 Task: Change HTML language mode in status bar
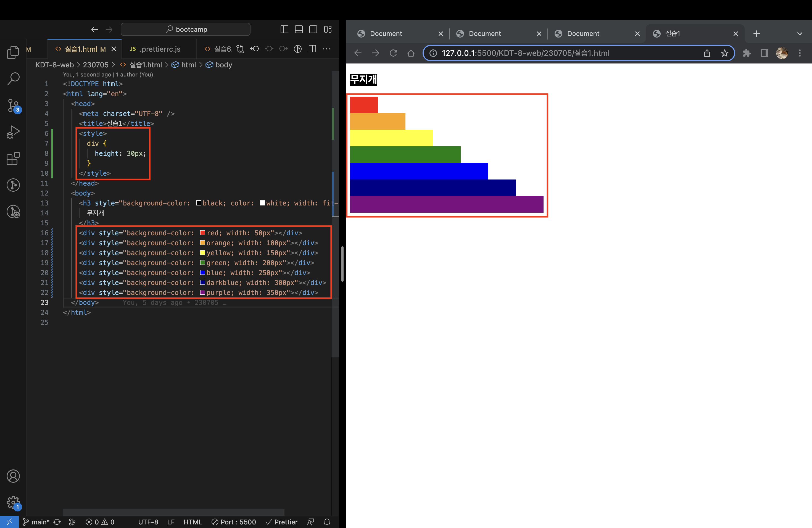pyautogui.click(x=193, y=522)
